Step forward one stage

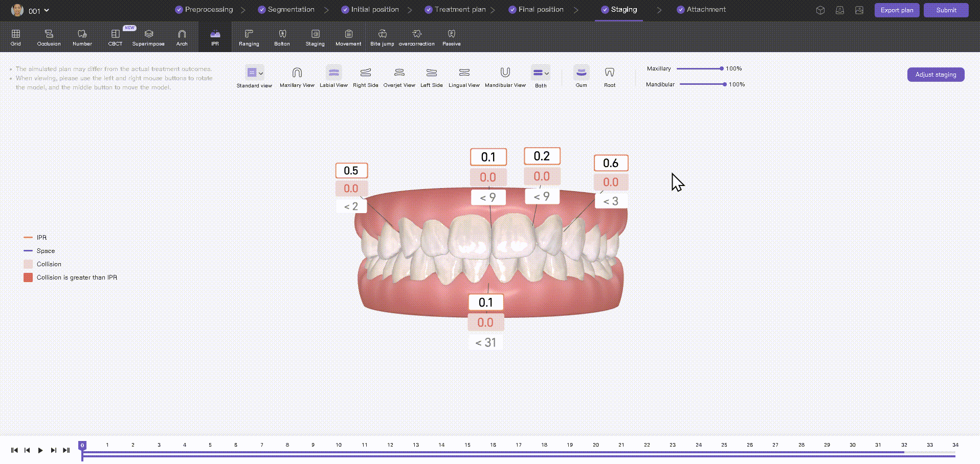[53, 450]
